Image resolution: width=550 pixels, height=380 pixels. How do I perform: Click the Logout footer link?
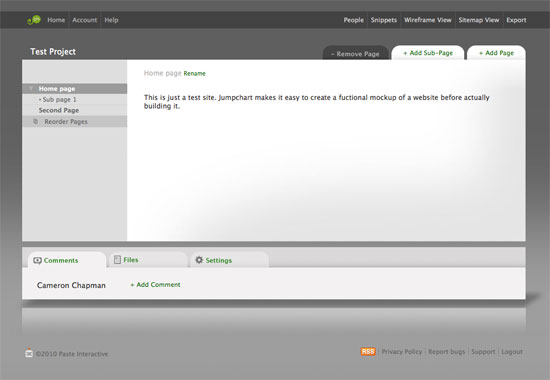[512, 352]
